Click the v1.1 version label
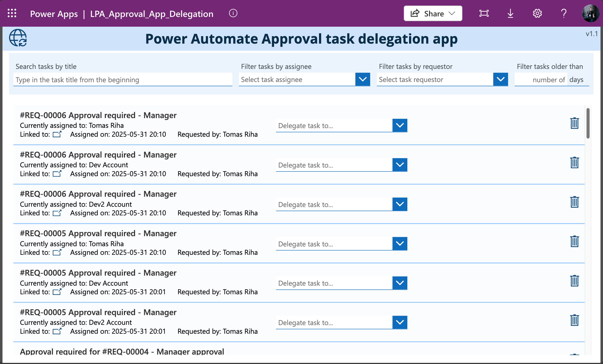Image resolution: width=603 pixels, height=364 pixels. [592, 34]
